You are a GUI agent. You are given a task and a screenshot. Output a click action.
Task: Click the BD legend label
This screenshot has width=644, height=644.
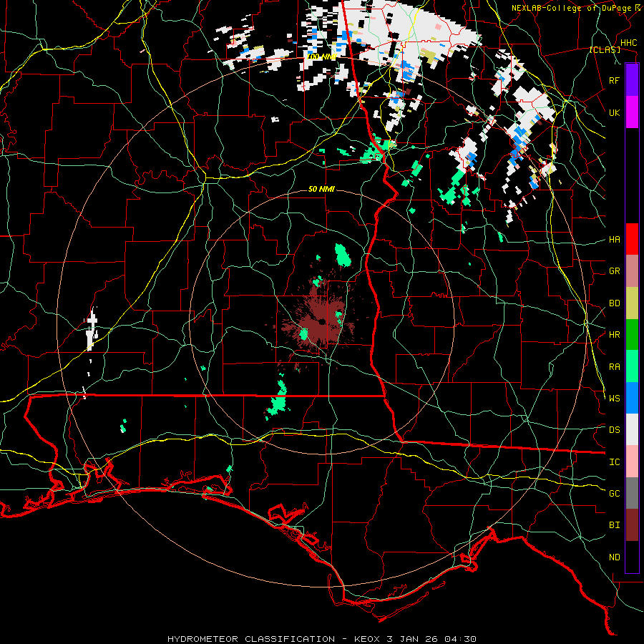tap(614, 303)
